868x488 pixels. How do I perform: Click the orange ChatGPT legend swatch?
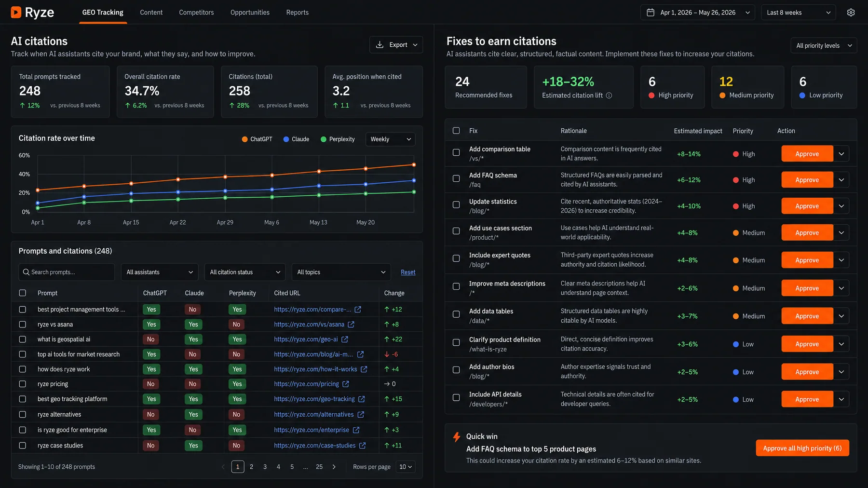tap(245, 139)
